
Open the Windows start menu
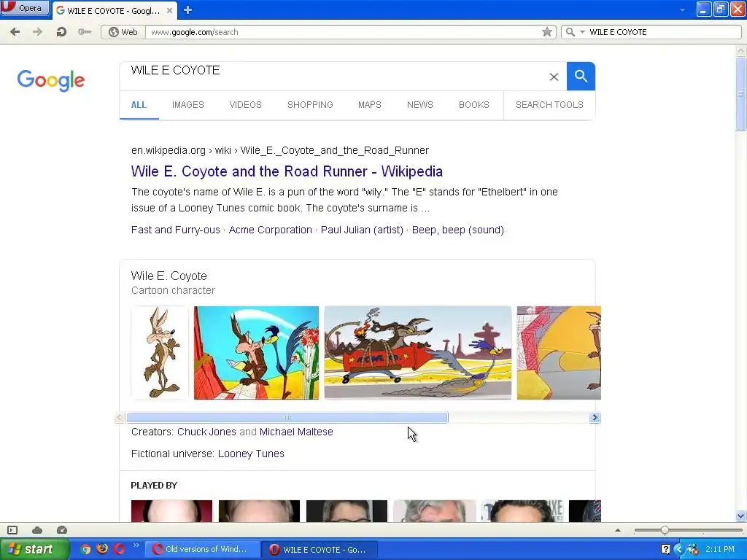click(34, 550)
